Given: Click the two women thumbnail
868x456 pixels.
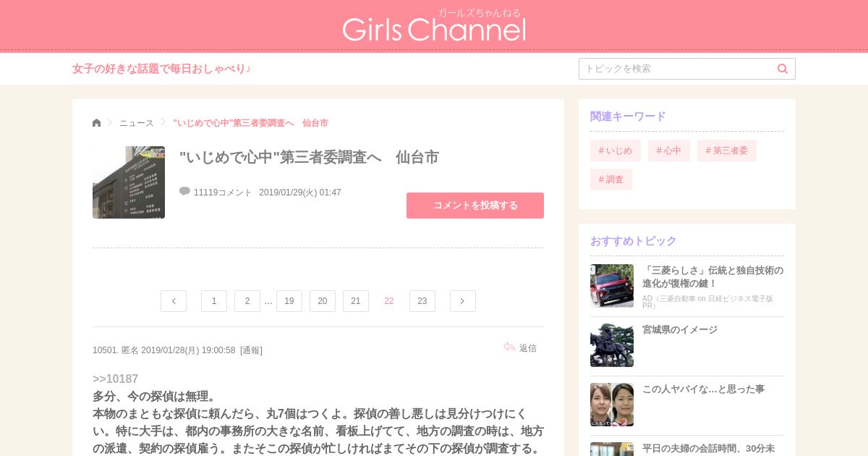Looking at the screenshot, I should pos(612,405).
